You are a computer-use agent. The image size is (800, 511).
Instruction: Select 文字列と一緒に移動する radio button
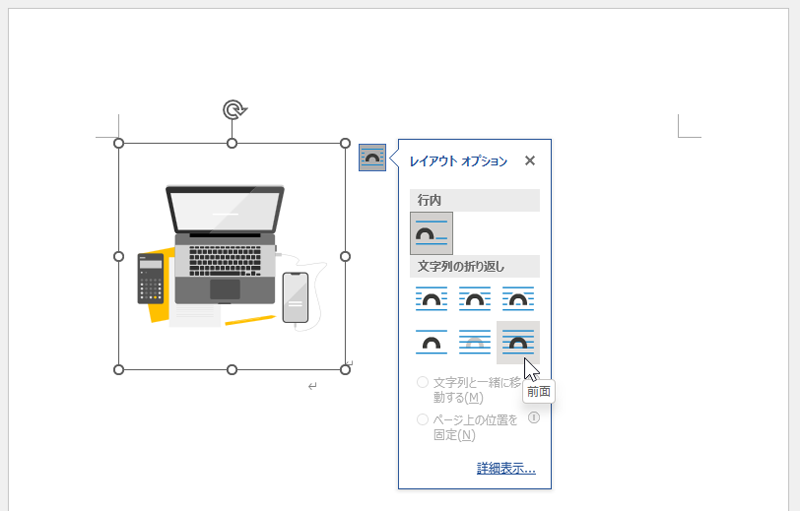[422, 382]
